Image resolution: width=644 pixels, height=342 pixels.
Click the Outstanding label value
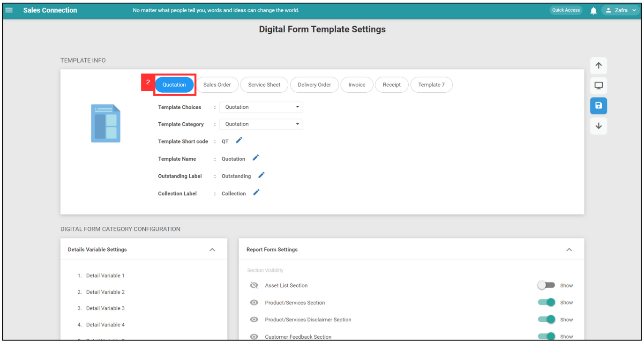[236, 176]
